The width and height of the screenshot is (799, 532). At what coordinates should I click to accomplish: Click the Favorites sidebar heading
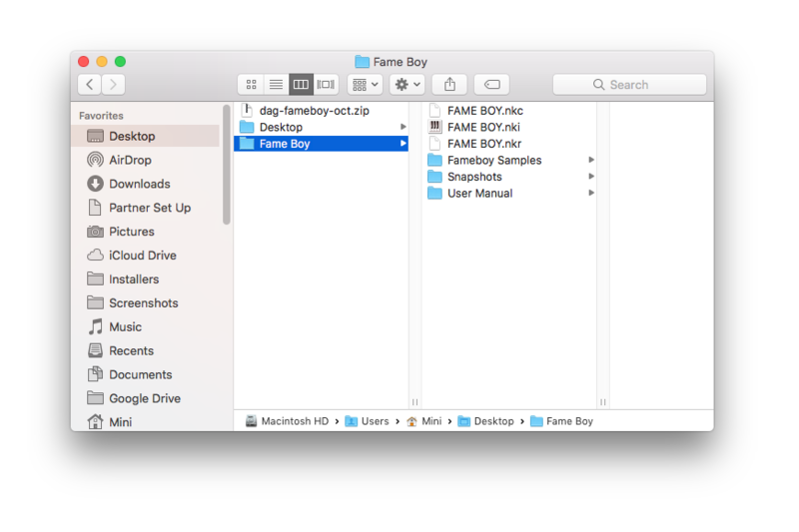(101, 116)
